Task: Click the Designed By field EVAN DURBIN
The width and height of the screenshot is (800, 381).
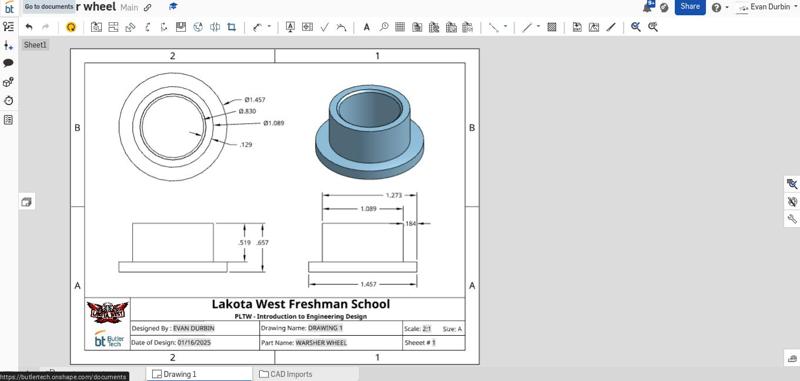Action: click(x=194, y=328)
